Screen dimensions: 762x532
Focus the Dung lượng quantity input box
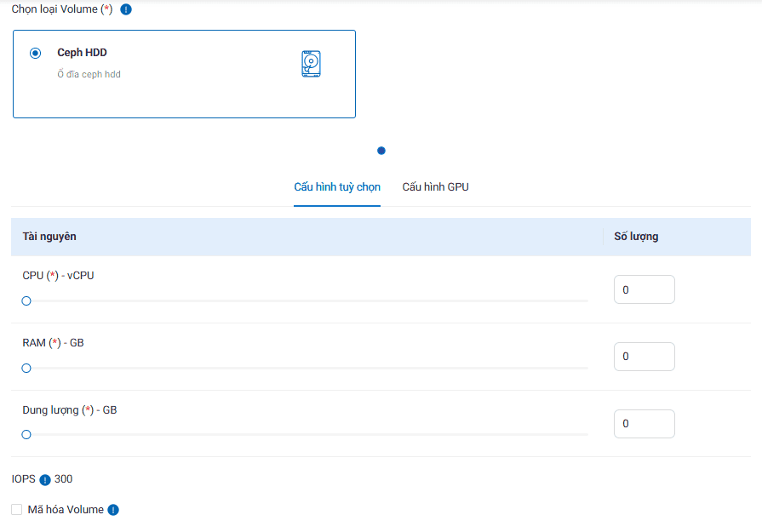pyautogui.click(x=644, y=424)
